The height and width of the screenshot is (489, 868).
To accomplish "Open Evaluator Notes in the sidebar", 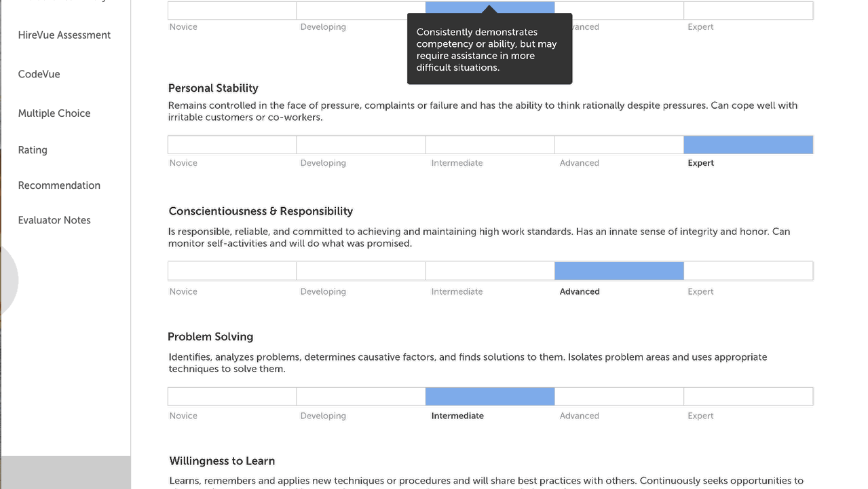I will (x=54, y=220).
